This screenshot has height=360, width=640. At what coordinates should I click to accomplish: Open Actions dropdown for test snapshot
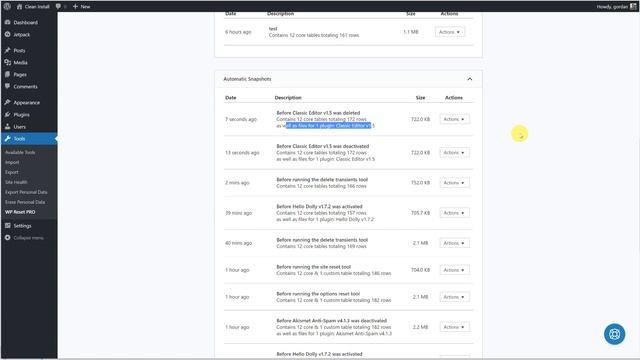click(449, 32)
